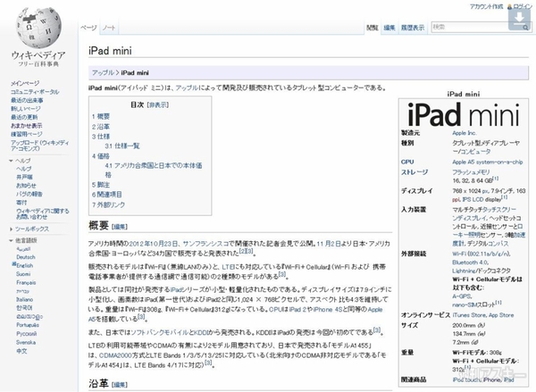Screen dimensions: 536x392
Task: Open おまかせ表示 random page link
Action: click(27, 126)
